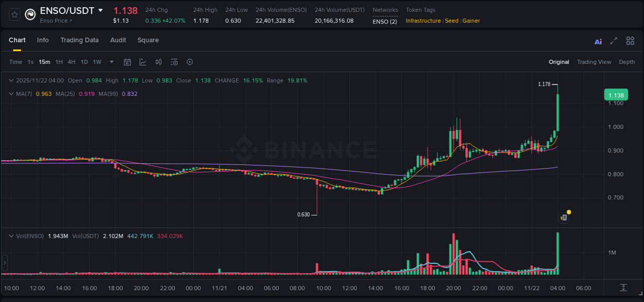Open the candlestick display options icon
This screenshot has width=644, height=302.
pos(159,62)
